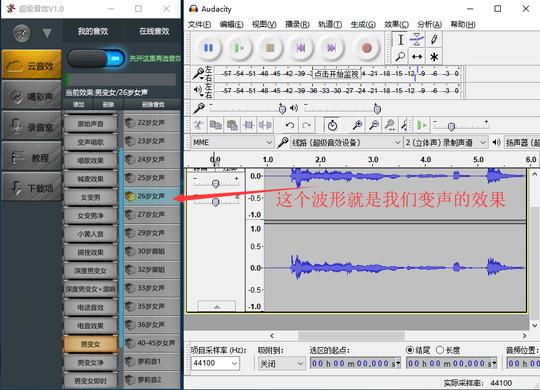Choose the 原始声音 effect category
This screenshot has width=540, height=390.
[x=91, y=124]
